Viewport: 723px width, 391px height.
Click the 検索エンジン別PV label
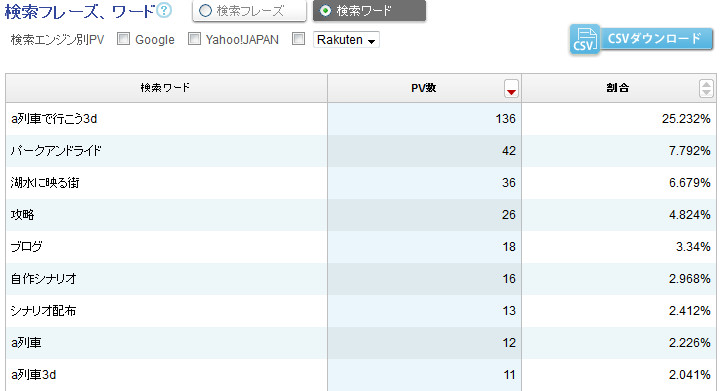point(58,40)
